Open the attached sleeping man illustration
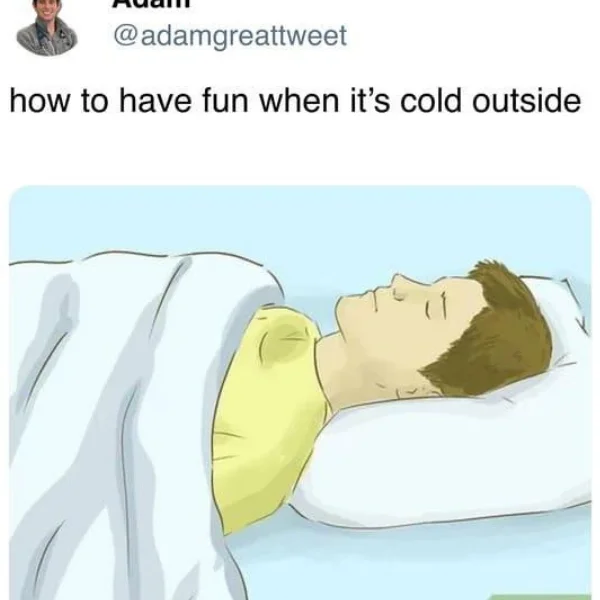The width and height of the screenshot is (600, 600). [x=300, y=393]
